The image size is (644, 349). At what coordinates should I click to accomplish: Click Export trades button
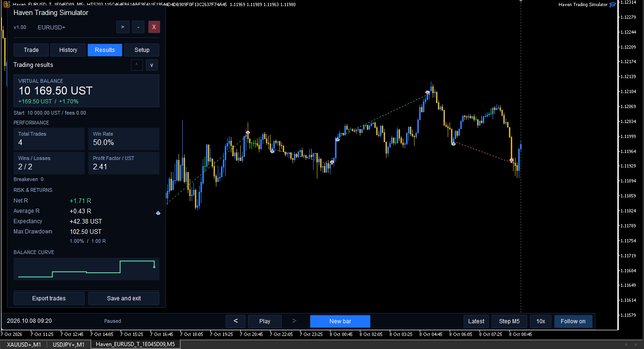[x=49, y=298]
